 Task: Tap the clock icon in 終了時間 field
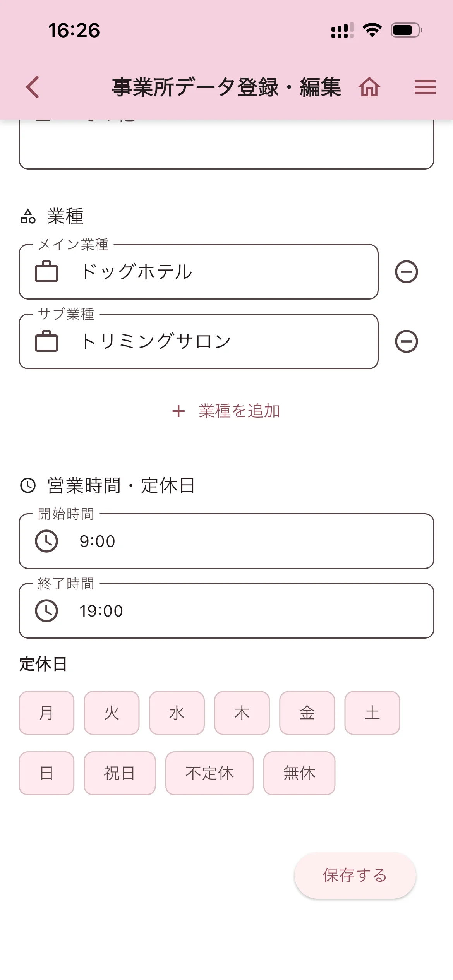pyautogui.click(x=46, y=611)
